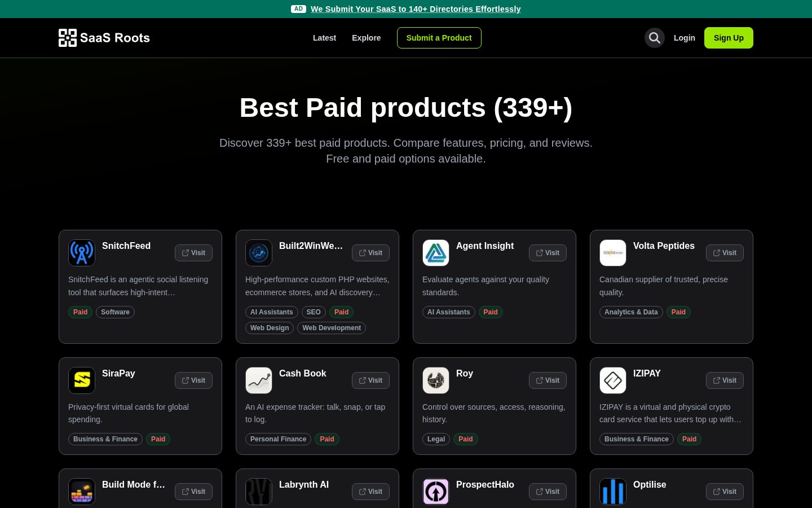The image size is (812, 508).
Task: Visit the Built2WinWeb website
Action: click(370, 253)
